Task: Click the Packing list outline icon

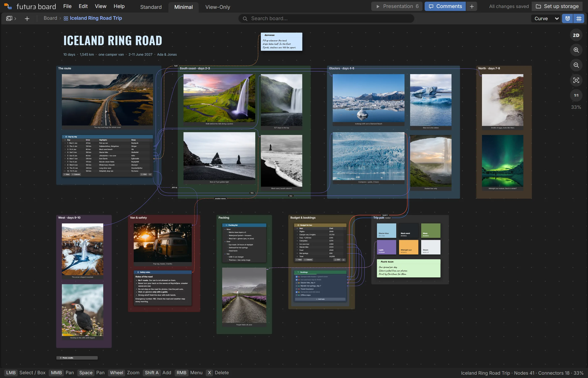Action: pyautogui.click(x=227, y=225)
